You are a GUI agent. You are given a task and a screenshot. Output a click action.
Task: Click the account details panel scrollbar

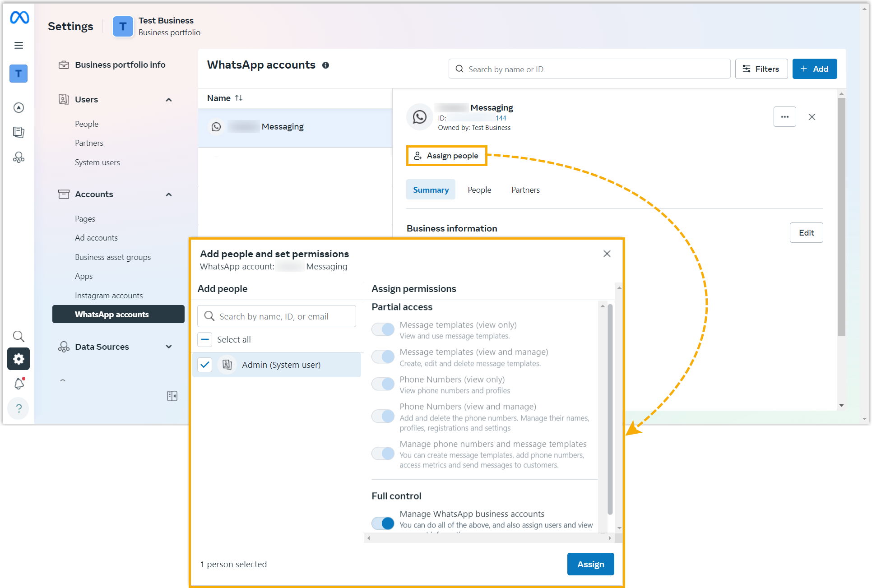click(841, 218)
